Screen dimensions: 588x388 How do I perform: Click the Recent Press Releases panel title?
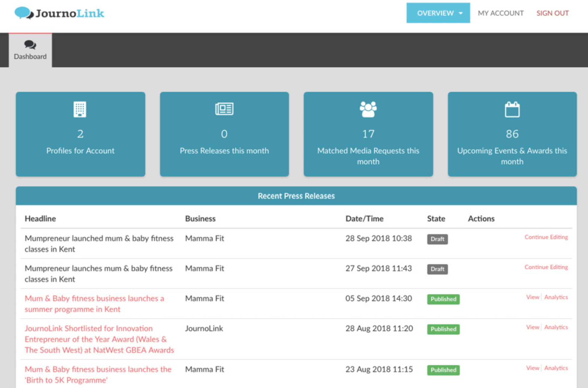296,196
